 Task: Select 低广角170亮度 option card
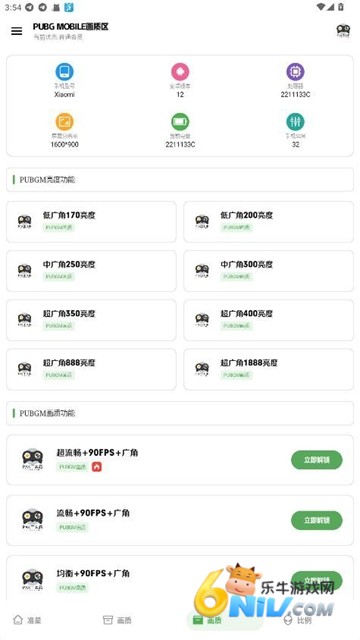click(x=91, y=222)
